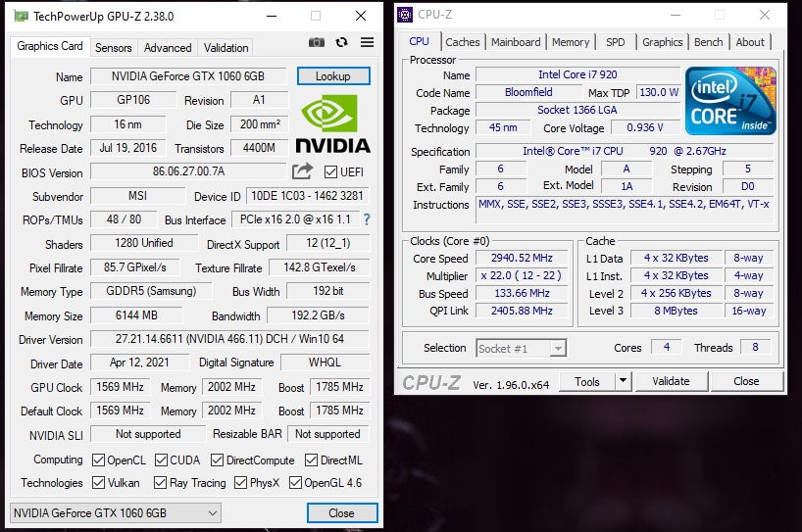802x532 pixels.
Task: Click the Pixel Fillrate value 85.7 GPixel/s
Action: click(x=135, y=267)
